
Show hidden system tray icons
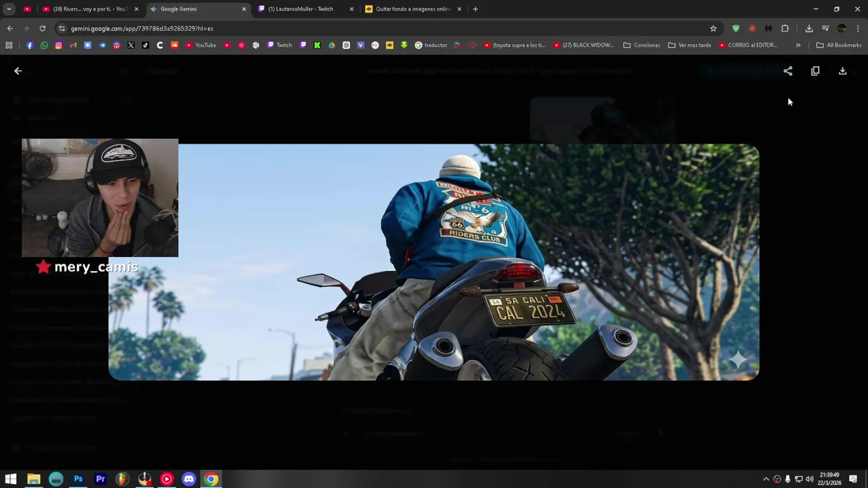point(766,479)
